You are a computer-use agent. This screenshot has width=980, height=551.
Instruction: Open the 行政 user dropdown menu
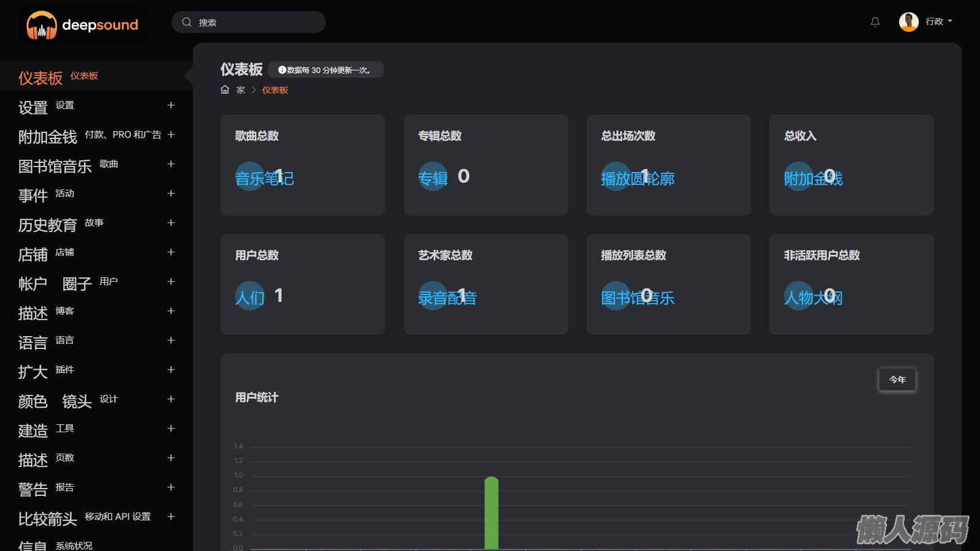[939, 21]
